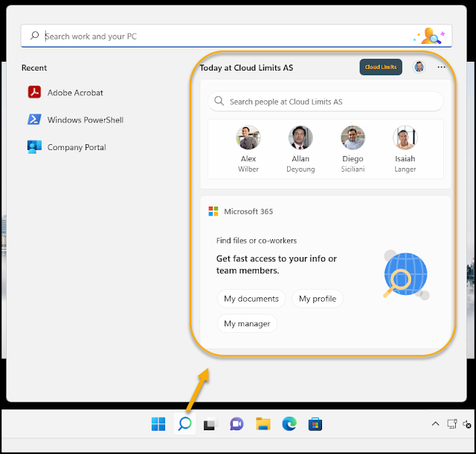The height and width of the screenshot is (454, 476).
Task: Click the Adobe Acrobat text label
Action: 75,93
